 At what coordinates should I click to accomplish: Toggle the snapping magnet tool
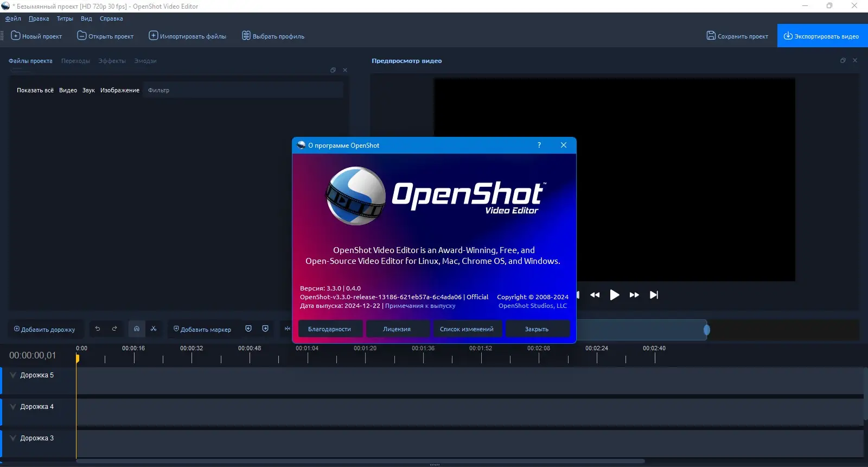point(137,329)
